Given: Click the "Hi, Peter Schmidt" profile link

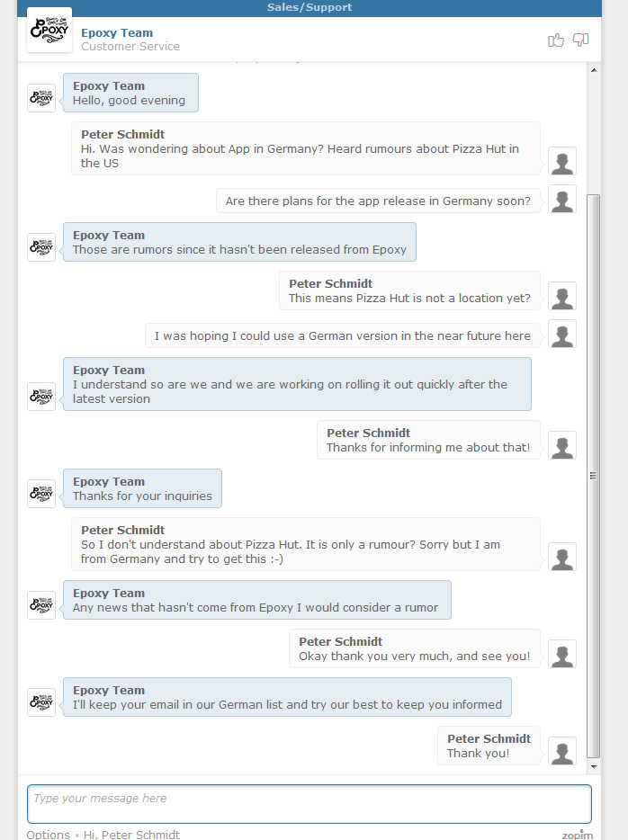Looking at the screenshot, I should point(131,835).
